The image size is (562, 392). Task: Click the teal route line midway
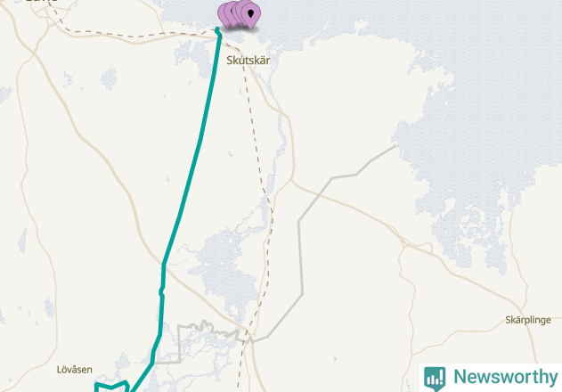192,172
